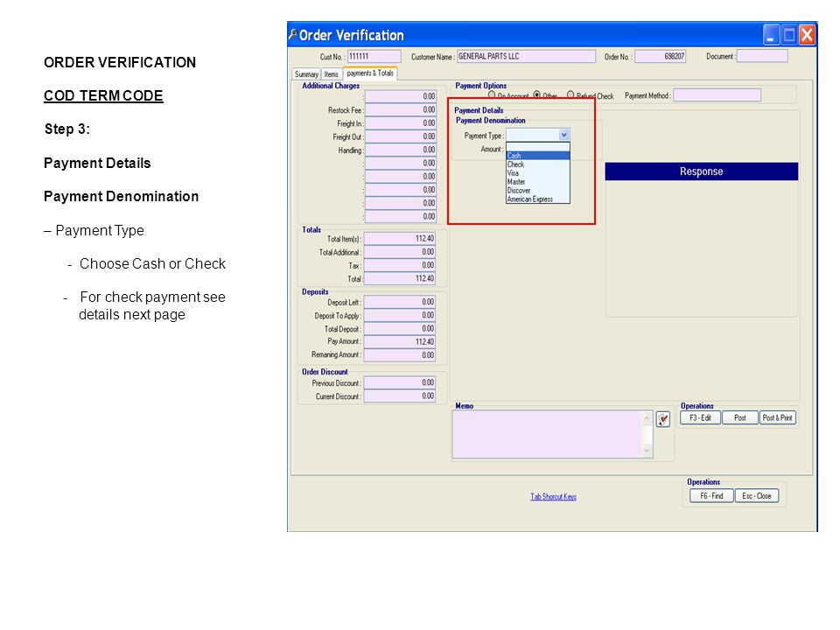Click the Previous Discount field
Screen dimensions: 840x630
click(x=400, y=382)
